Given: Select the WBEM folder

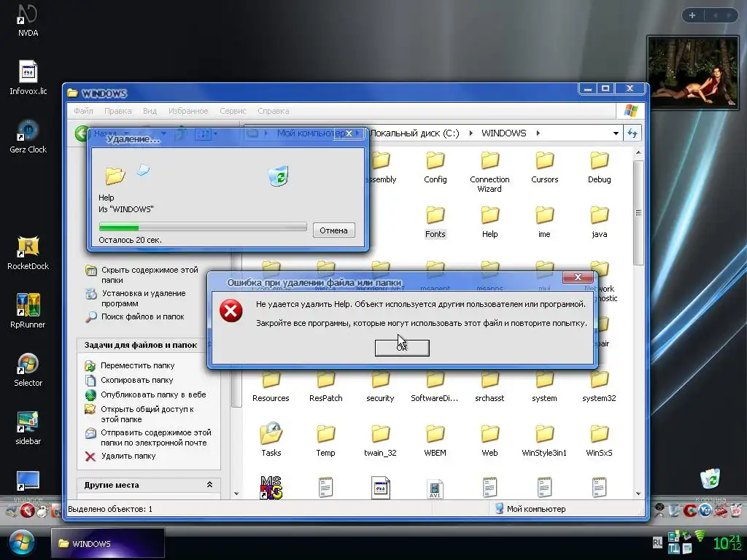Looking at the screenshot, I should (435, 441).
